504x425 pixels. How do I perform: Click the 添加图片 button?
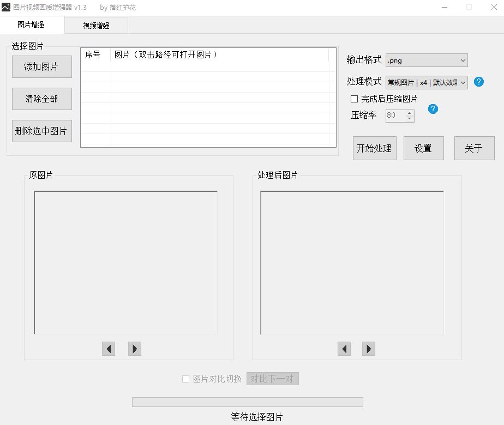click(42, 67)
